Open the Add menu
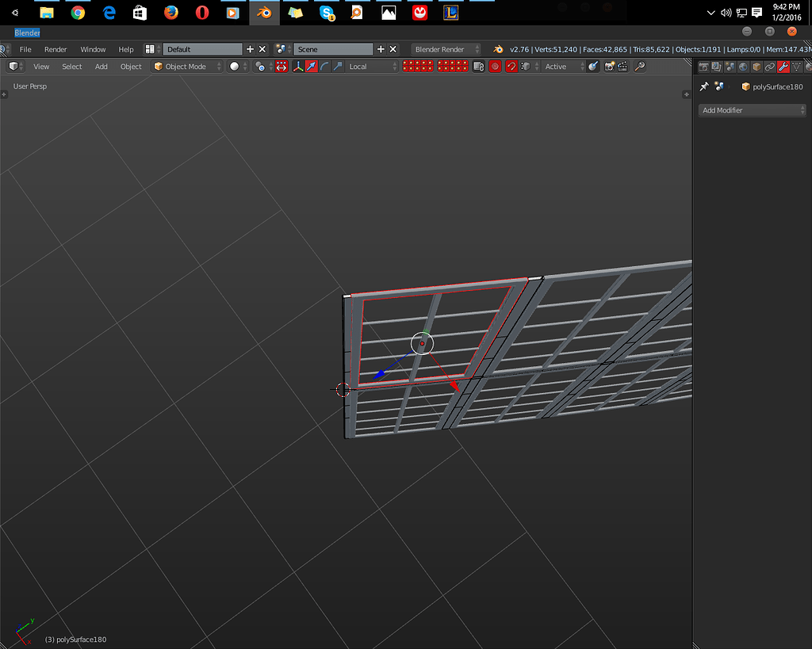 click(101, 67)
